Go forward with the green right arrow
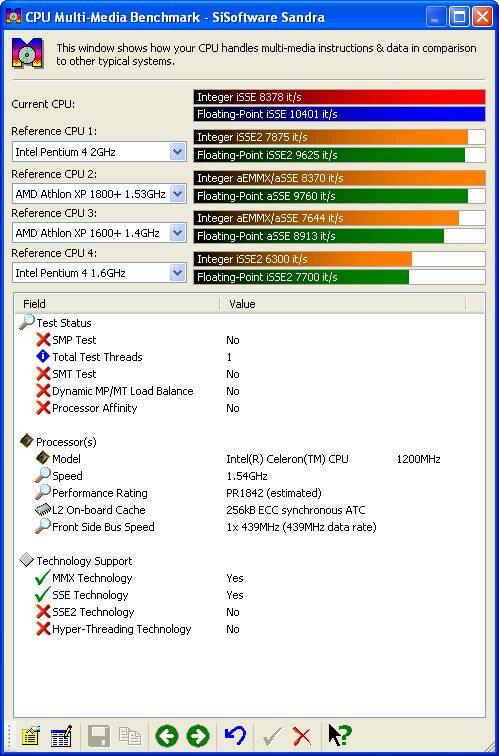499x756 pixels. (x=198, y=736)
